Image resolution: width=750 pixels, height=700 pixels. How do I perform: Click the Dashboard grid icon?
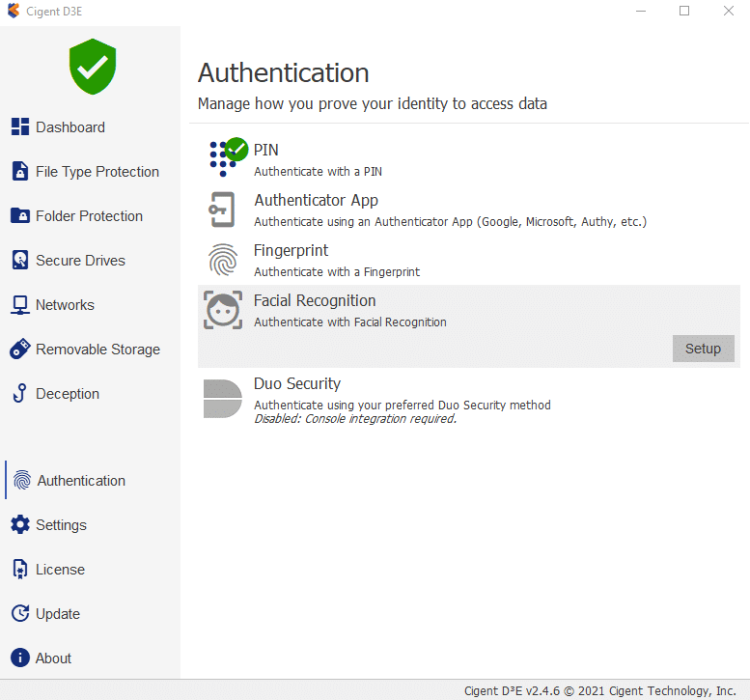pyautogui.click(x=20, y=126)
